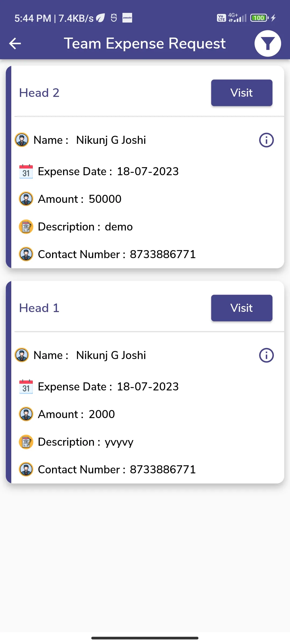
Task: Open info icon on Head 2 card
Action: (266, 140)
